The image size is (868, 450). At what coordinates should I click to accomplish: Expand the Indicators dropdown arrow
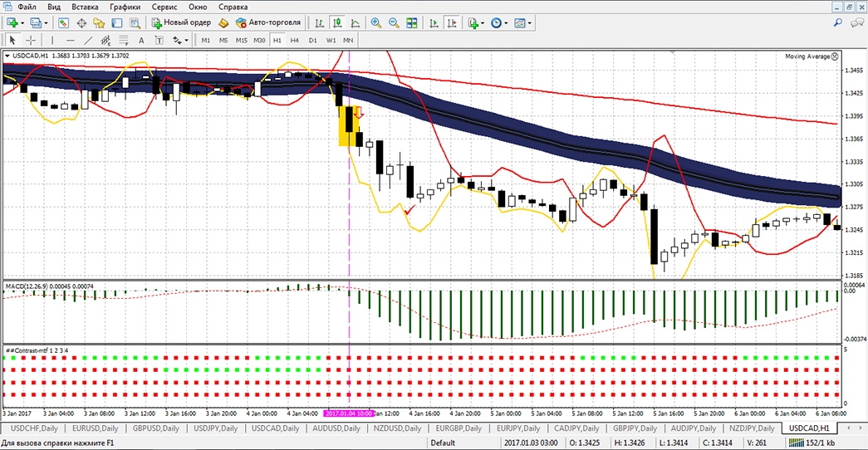pyautogui.click(x=482, y=23)
